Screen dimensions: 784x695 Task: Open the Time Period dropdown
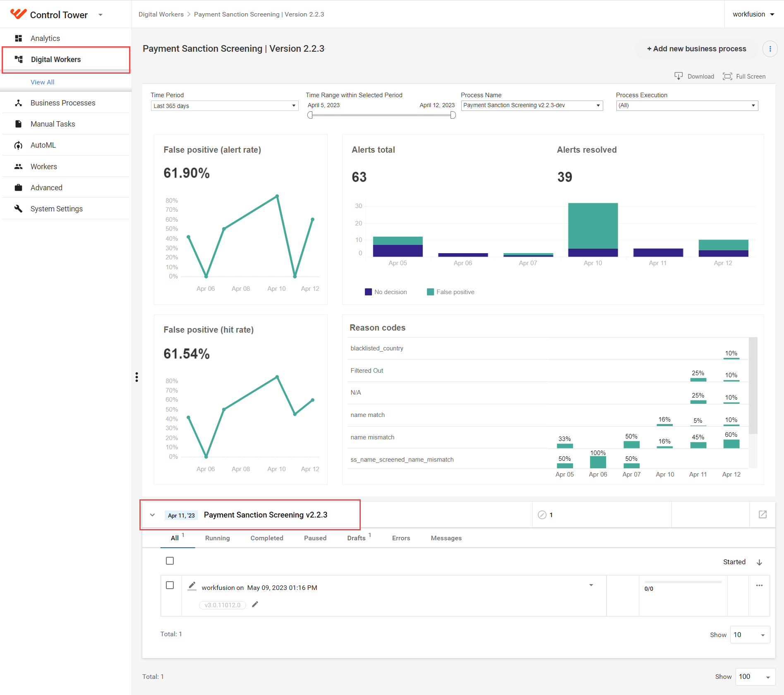224,106
